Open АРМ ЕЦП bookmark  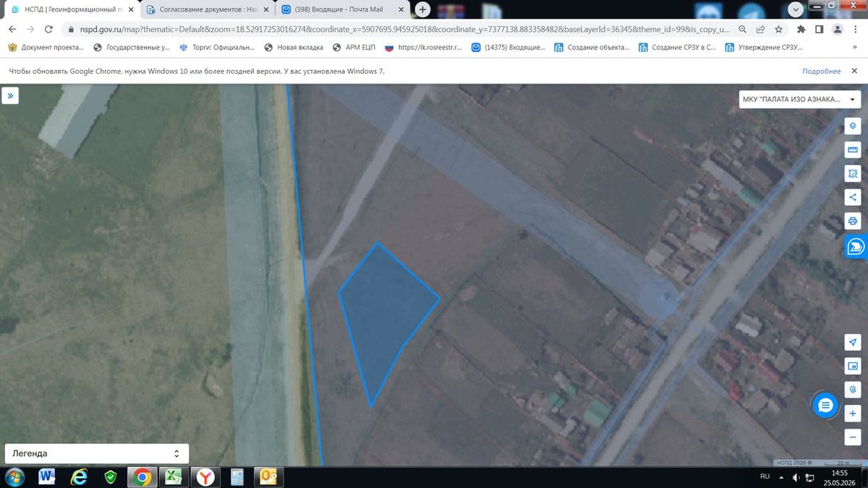click(x=354, y=48)
